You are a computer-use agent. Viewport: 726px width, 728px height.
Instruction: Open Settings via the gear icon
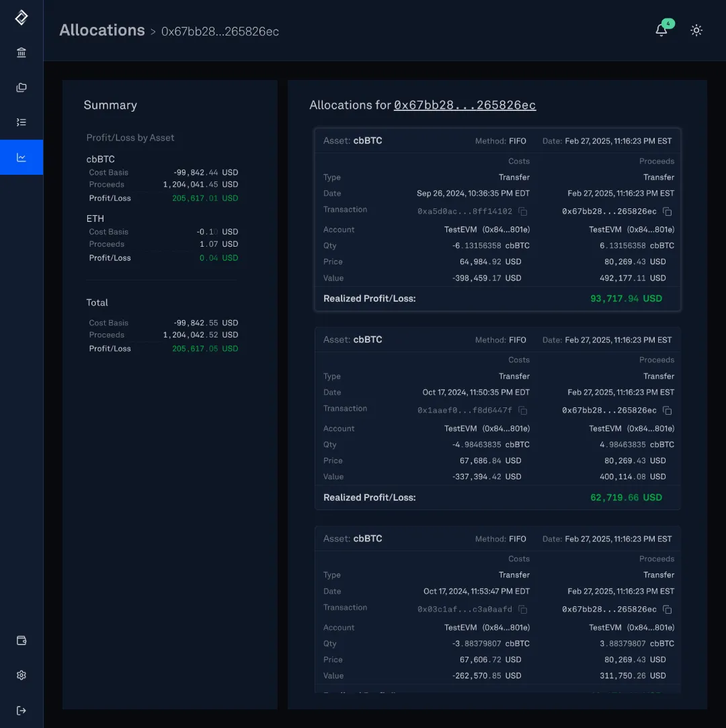click(21, 675)
